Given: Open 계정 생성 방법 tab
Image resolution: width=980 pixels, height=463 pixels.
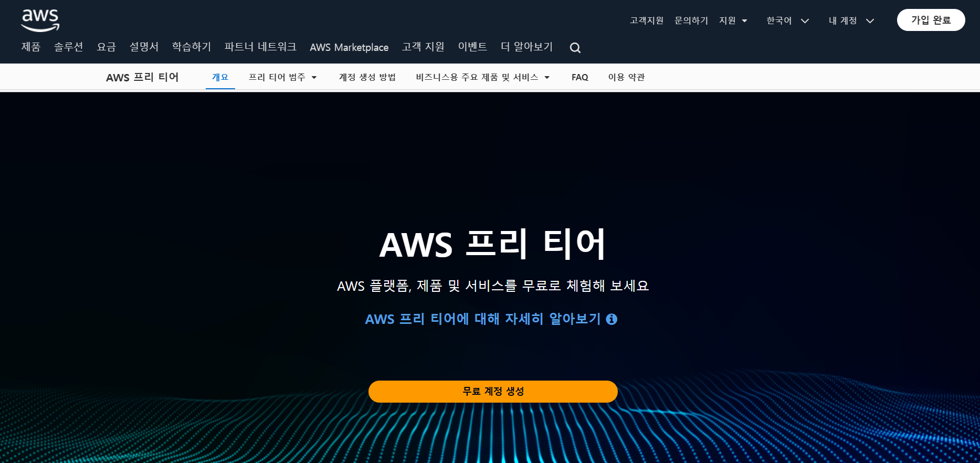Looking at the screenshot, I should pyautogui.click(x=367, y=77).
